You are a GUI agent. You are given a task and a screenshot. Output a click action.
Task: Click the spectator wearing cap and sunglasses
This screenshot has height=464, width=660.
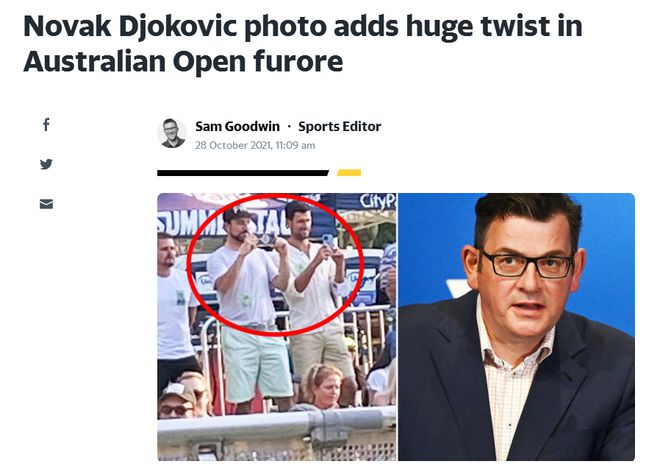[x=179, y=400]
